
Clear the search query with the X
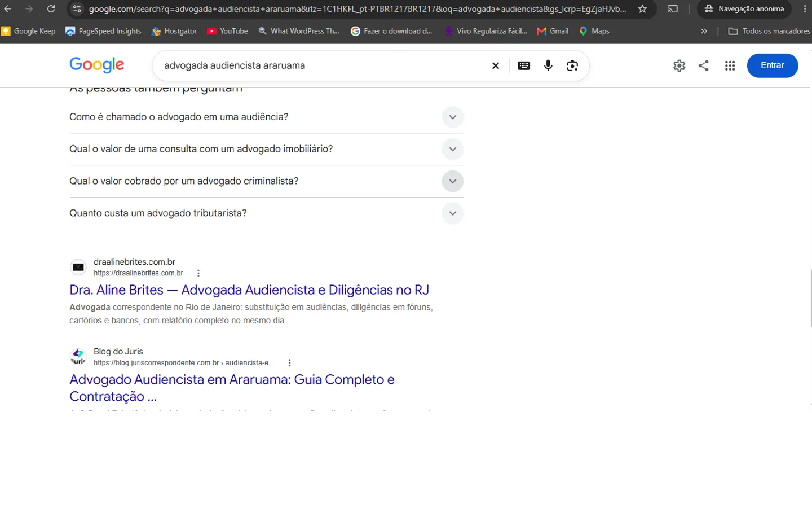tap(496, 65)
